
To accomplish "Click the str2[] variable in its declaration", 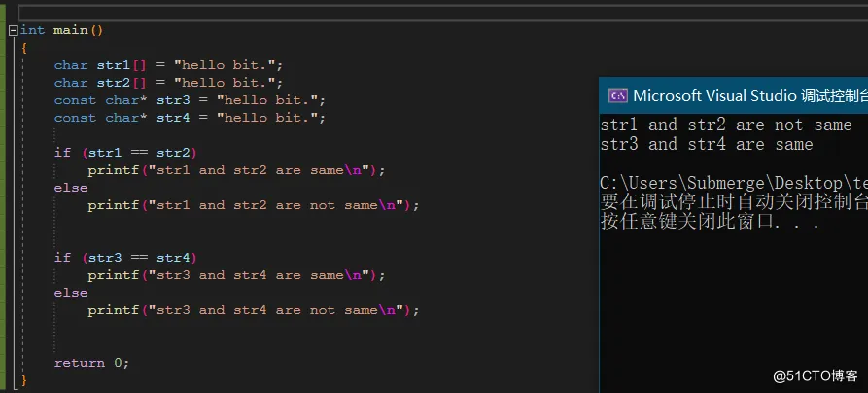I will [x=114, y=83].
